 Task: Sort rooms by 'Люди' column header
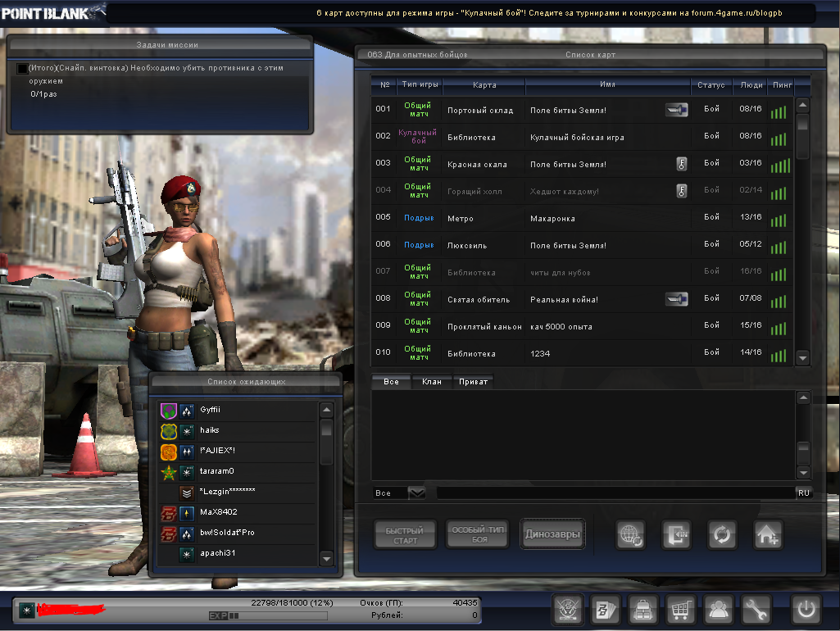pyautogui.click(x=751, y=84)
